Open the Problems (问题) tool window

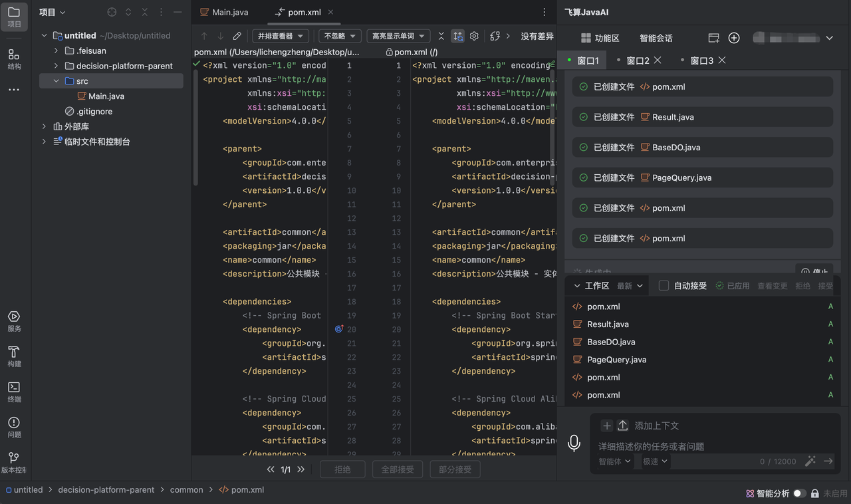click(14, 427)
